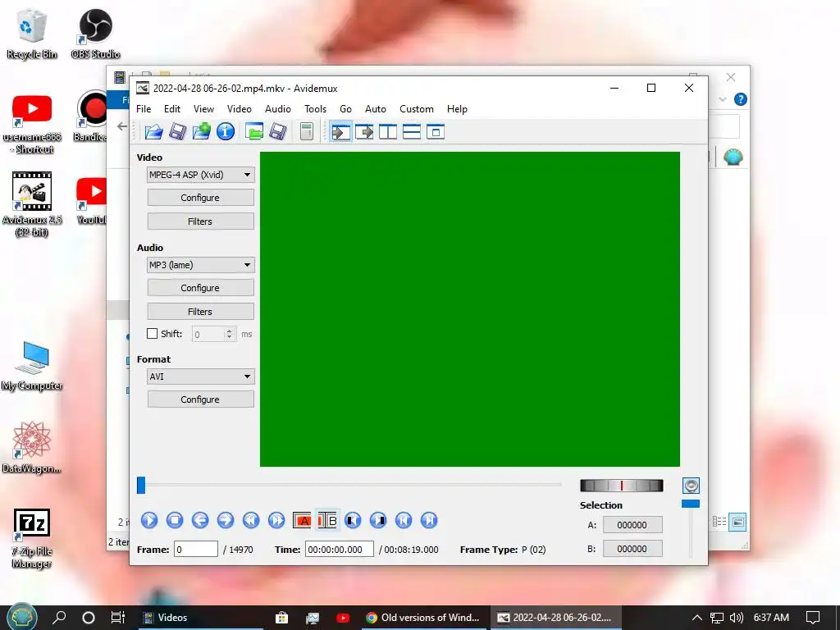Open Chrome taskbar item Old versions of Wind...

click(423, 618)
